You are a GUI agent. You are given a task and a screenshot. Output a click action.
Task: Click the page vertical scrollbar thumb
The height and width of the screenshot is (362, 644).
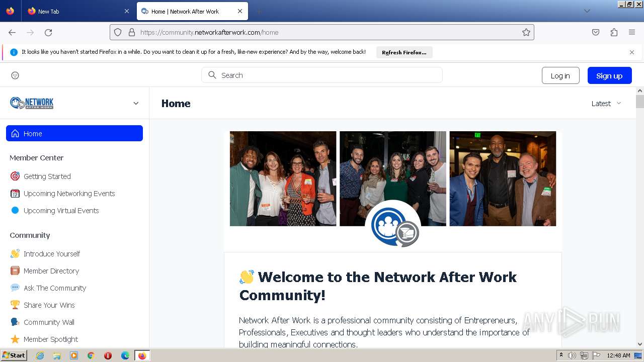pos(640,101)
